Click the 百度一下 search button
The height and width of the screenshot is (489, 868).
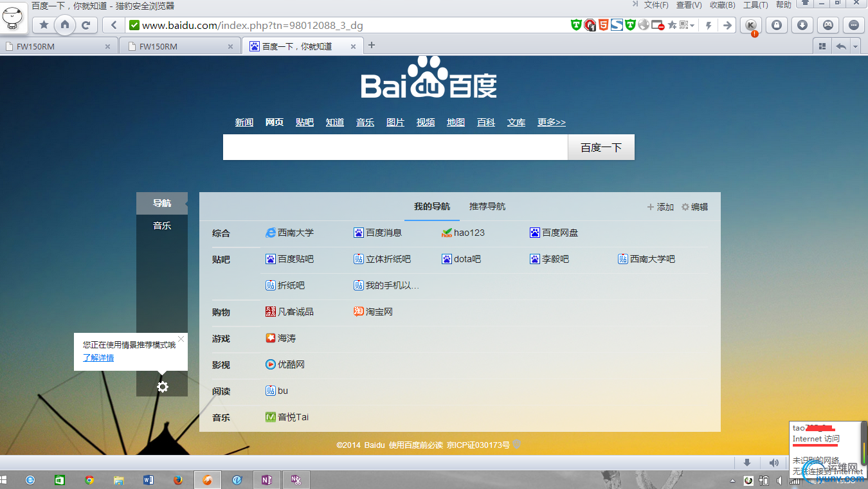[x=601, y=147]
